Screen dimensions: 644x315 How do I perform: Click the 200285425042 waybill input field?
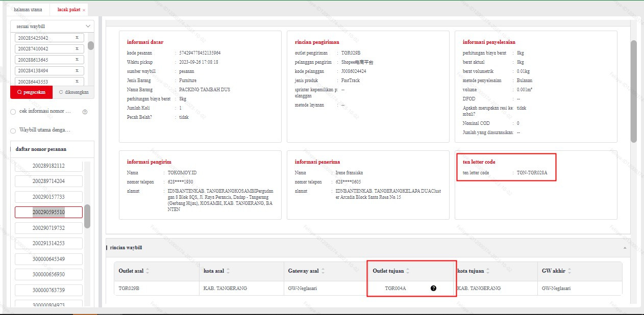pyautogui.click(x=49, y=38)
